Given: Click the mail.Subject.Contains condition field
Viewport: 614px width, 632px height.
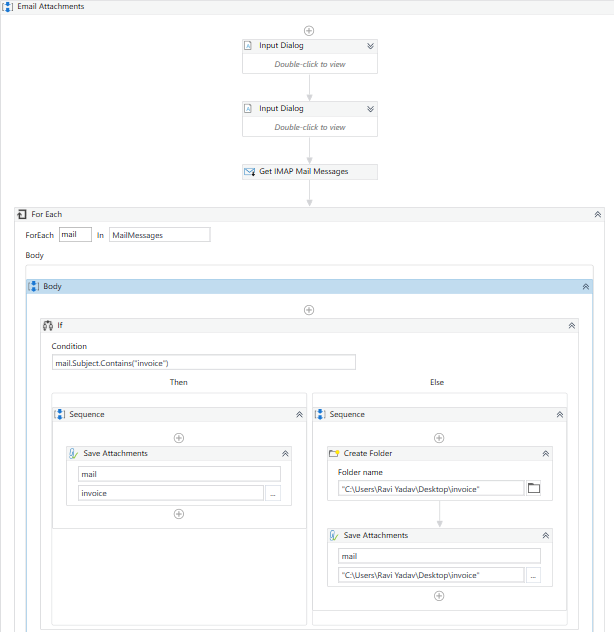Looking at the screenshot, I should tap(204, 362).
